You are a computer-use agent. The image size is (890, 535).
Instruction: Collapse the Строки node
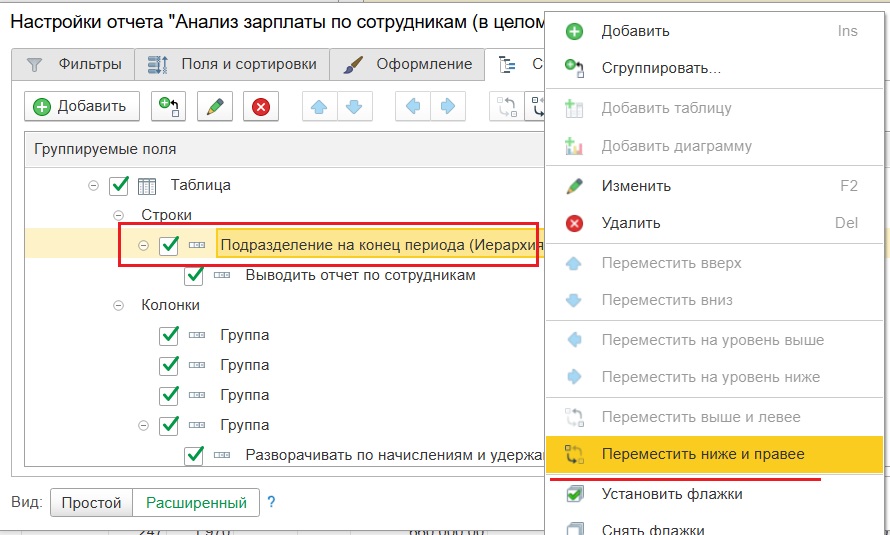[x=118, y=215]
